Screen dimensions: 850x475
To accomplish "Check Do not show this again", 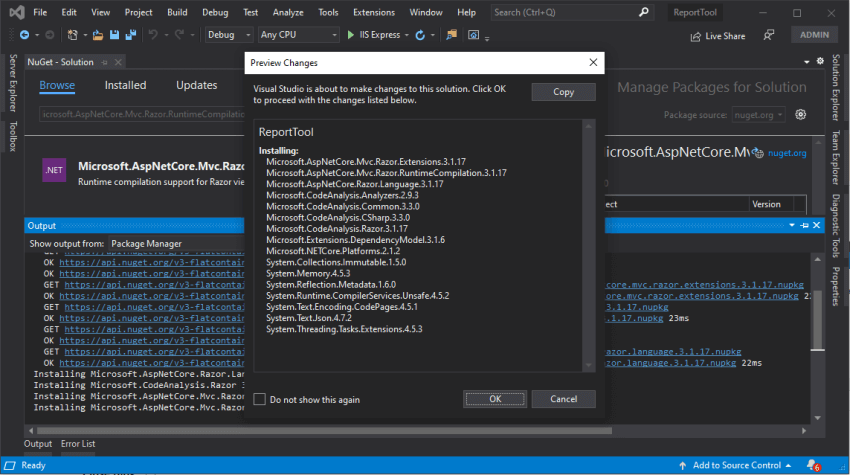I will tap(260, 400).
